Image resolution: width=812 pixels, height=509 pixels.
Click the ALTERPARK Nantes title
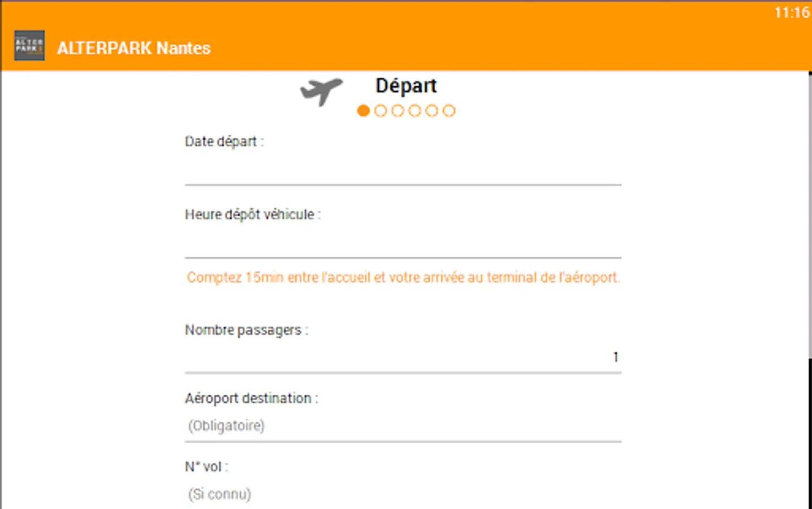(134, 48)
